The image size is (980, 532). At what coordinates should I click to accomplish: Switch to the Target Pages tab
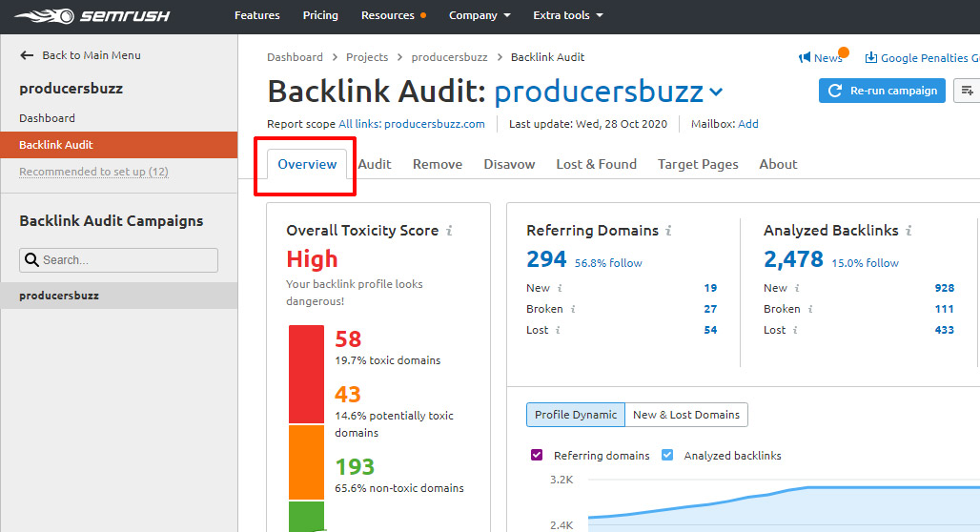point(698,164)
